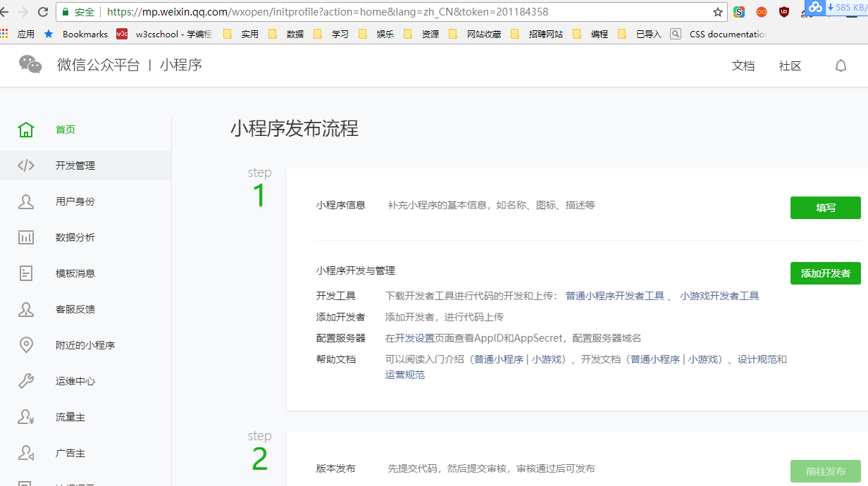Open notifications via the bell icon
This screenshot has width=868, height=486.
coord(841,66)
